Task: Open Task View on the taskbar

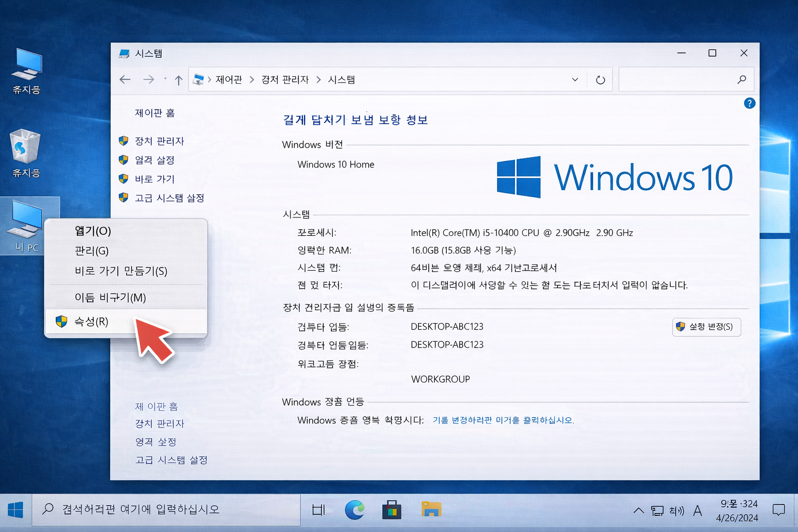Action: tap(318, 510)
